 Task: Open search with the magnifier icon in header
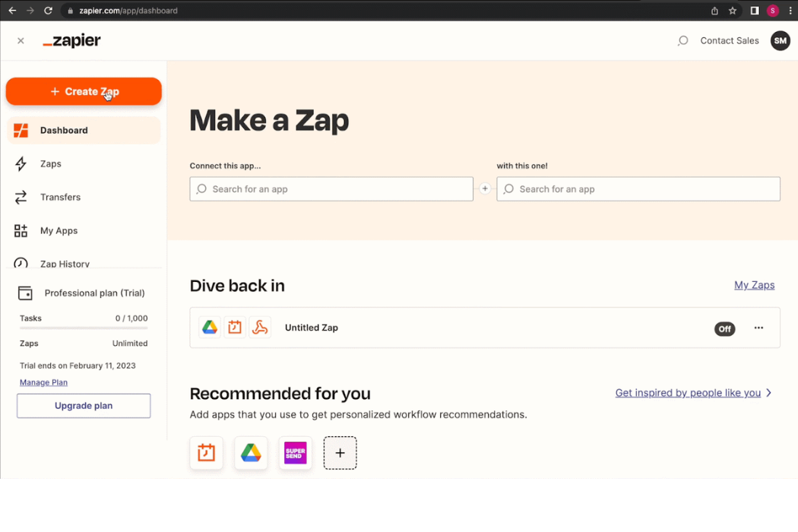click(683, 41)
